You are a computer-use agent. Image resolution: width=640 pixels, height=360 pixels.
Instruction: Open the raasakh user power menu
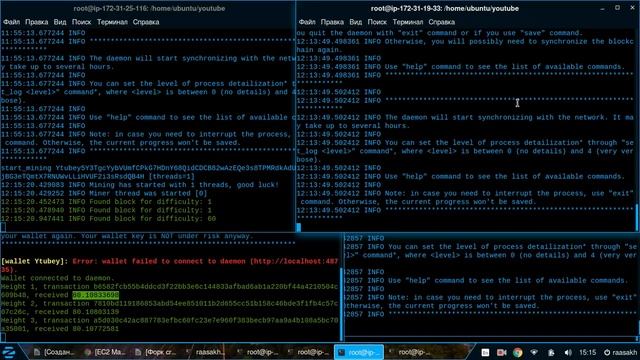tap(620, 352)
